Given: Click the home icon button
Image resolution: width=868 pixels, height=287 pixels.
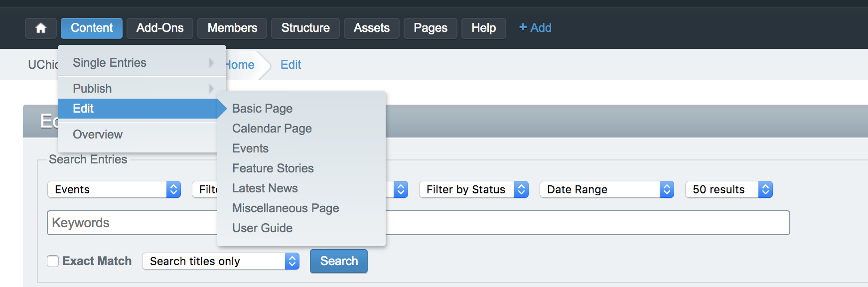Looking at the screenshot, I should click(x=41, y=28).
